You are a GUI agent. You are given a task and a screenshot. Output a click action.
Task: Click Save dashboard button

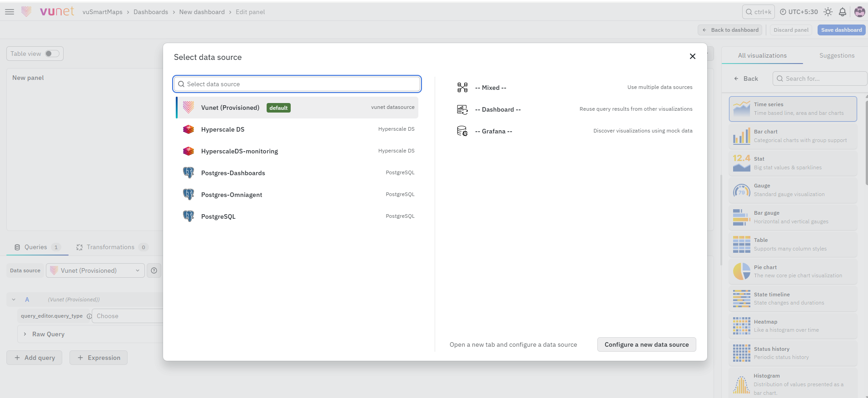pyautogui.click(x=841, y=30)
